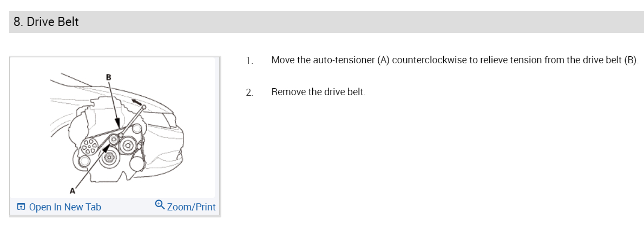The image size is (644, 238).
Task: Click the Open In New Tab icon
Action: tap(21, 207)
